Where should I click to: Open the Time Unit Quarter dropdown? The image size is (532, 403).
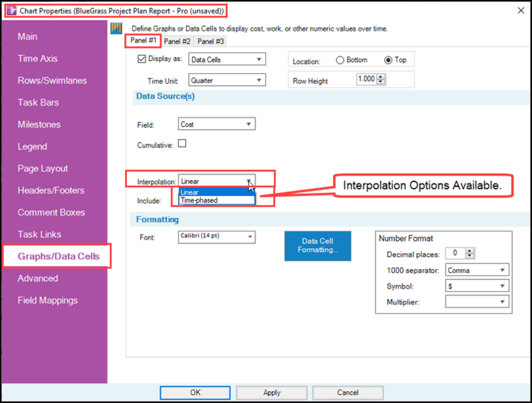point(227,81)
